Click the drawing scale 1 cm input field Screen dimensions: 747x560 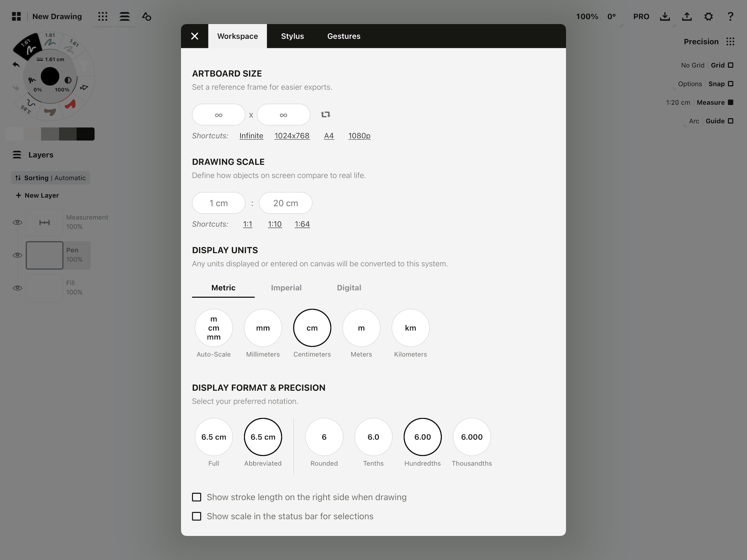pyautogui.click(x=218, y=203)
